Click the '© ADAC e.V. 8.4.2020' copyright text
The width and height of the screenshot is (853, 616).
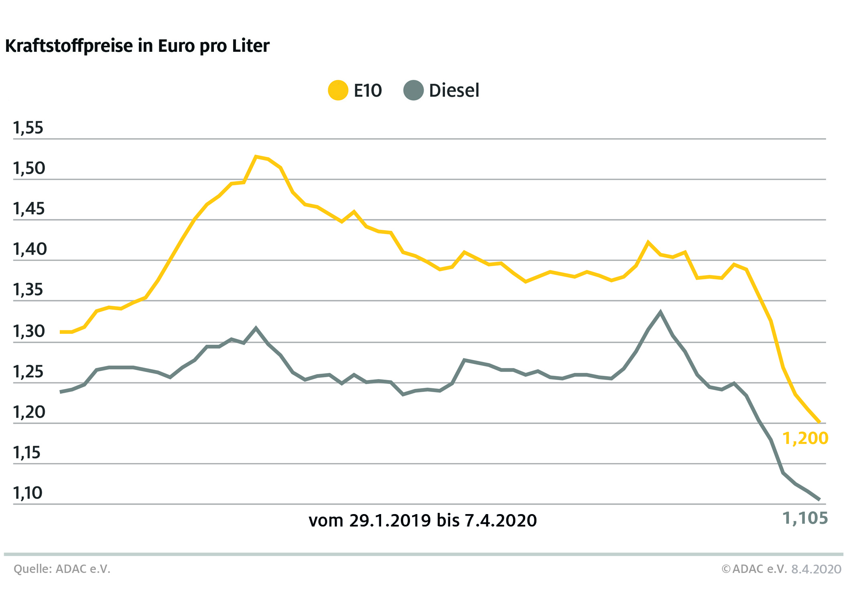tap(781, 569)
